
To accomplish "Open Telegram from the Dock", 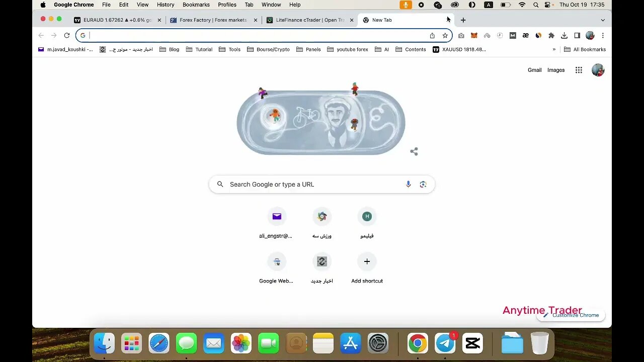I will [x=445, y=343].
